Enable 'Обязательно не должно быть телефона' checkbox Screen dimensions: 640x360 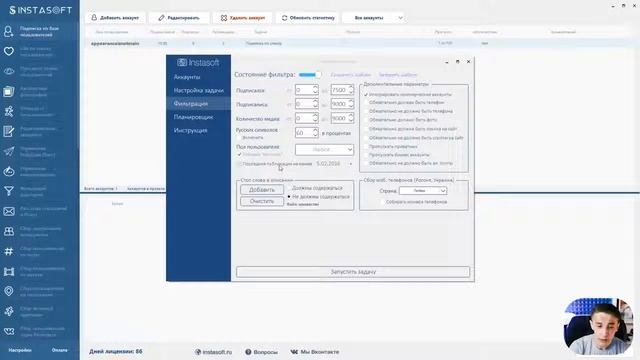(x=366, y=111)
